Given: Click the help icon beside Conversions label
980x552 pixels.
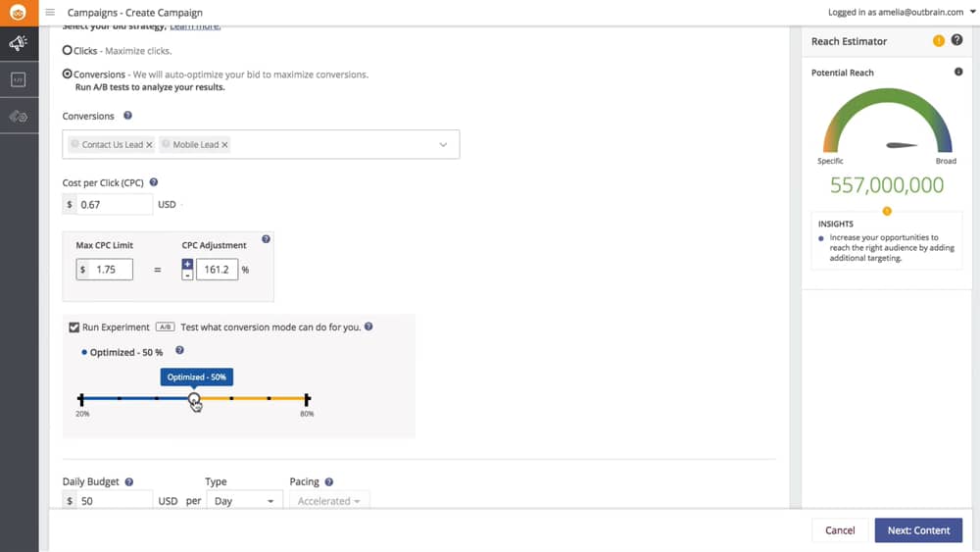Looking at the screenshot, I should pyautogui.click(x=128, y=116).
